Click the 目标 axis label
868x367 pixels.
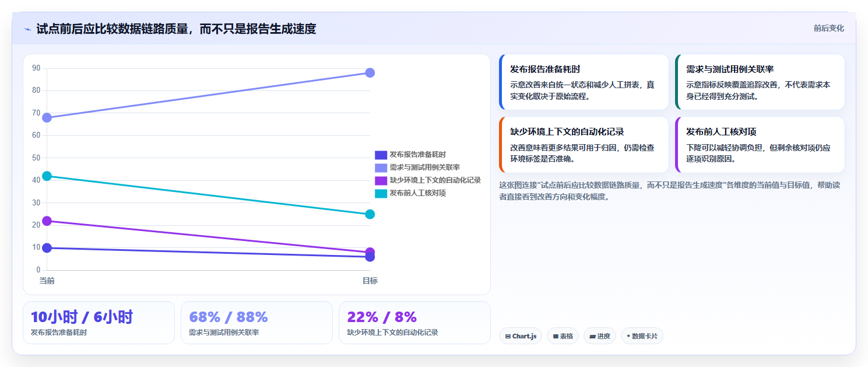pyautogui.click(x=370, y=281)
